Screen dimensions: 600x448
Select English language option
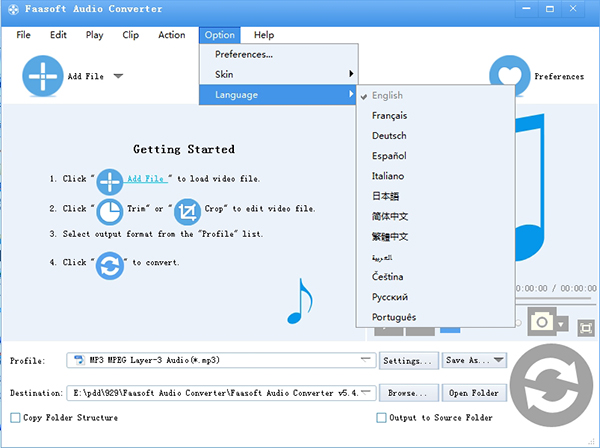(435, 95)
